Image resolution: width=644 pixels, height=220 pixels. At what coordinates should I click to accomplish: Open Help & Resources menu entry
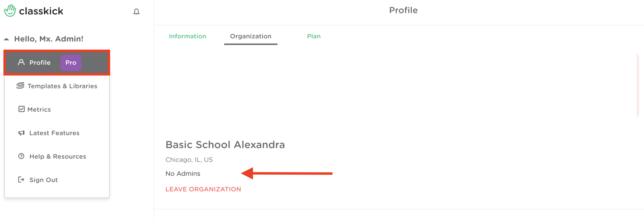coord(57,156)
